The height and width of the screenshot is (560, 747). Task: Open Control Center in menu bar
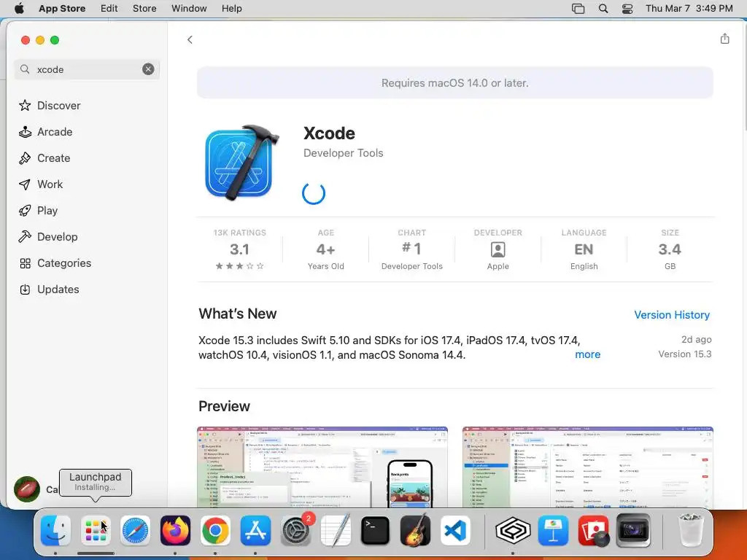tap(627, 9)
